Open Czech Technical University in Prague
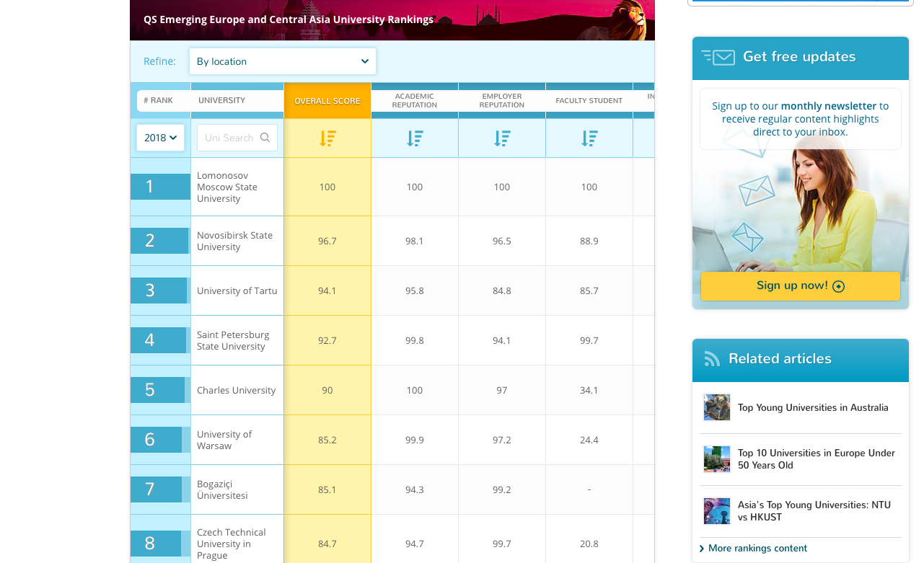Viewport: 924px width, 563px height. pyautogui.click(x=232, y=544)
